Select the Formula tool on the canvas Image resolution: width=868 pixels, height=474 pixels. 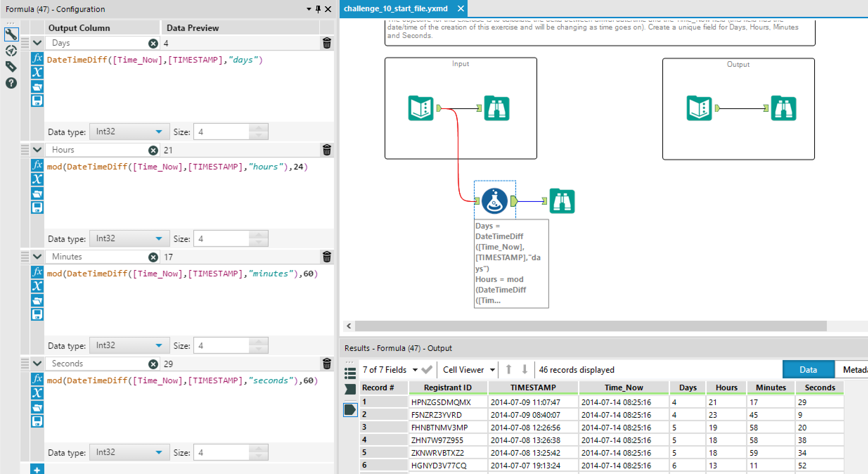[494, 200]
